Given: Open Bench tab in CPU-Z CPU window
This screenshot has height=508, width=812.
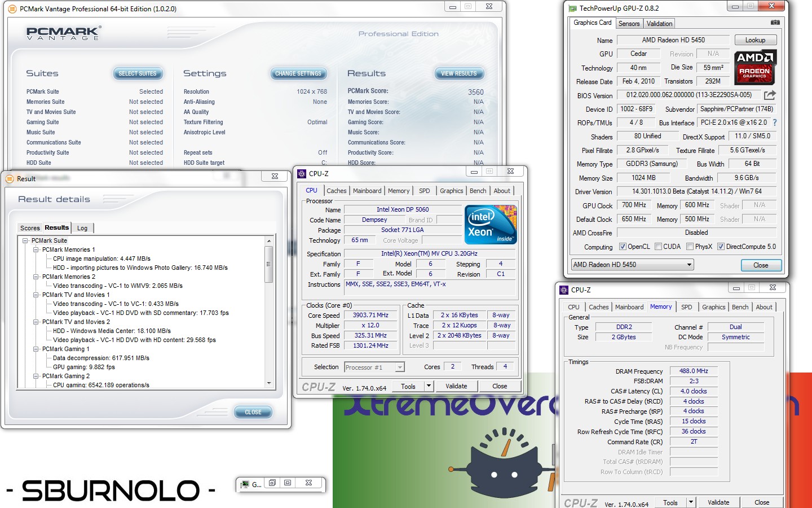Looking at the screenshot, I should 478,191.
